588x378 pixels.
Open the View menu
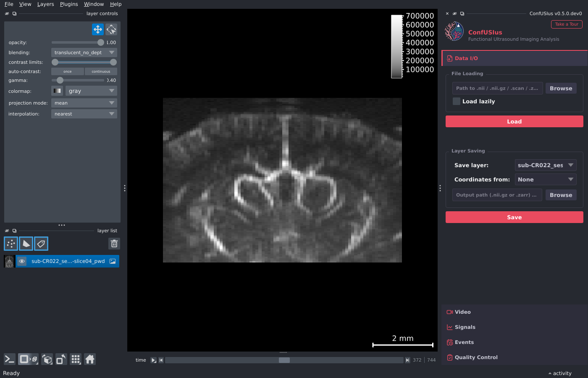pyautogui.click(x=25, y=4)
